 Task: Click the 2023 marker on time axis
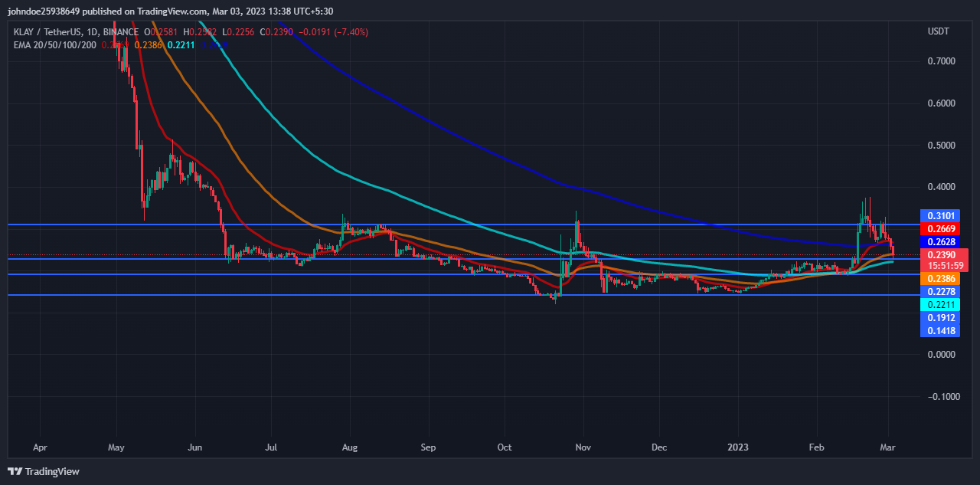coord(737,446)
